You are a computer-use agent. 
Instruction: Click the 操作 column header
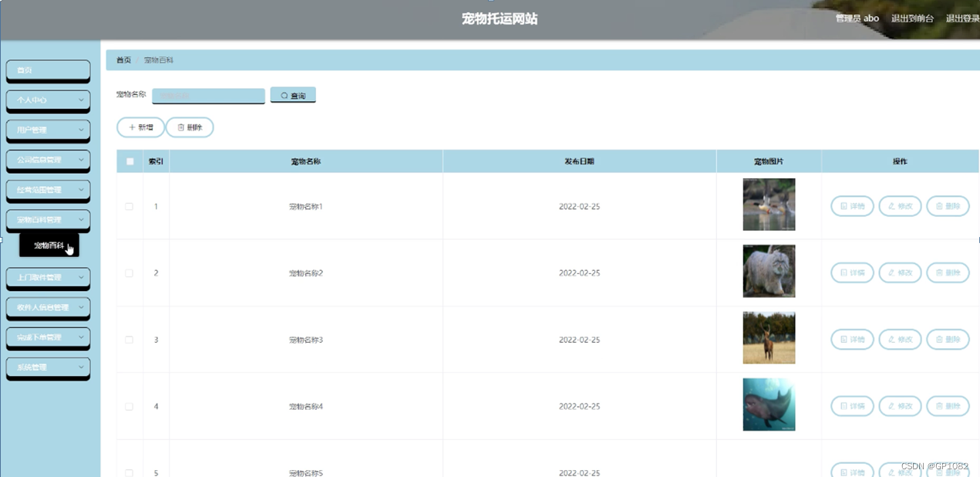[900, 161]
